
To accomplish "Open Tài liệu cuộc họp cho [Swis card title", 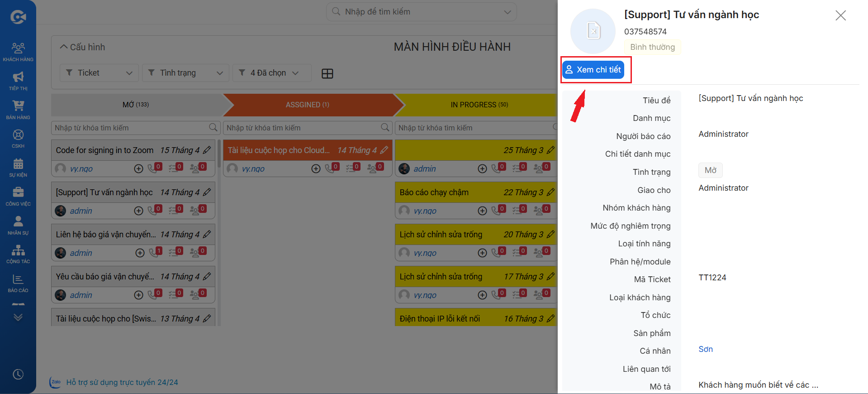I will (106, 318).
